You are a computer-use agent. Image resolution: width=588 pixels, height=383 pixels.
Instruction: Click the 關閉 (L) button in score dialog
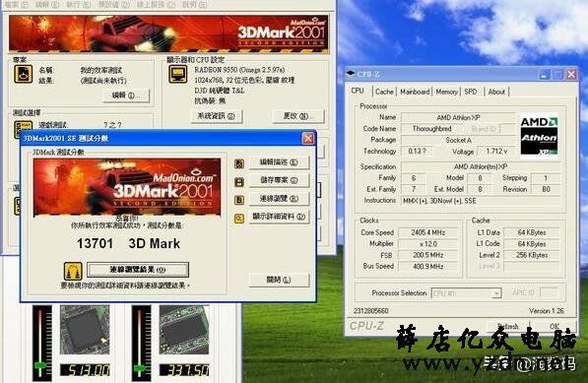tap(279, 280)
